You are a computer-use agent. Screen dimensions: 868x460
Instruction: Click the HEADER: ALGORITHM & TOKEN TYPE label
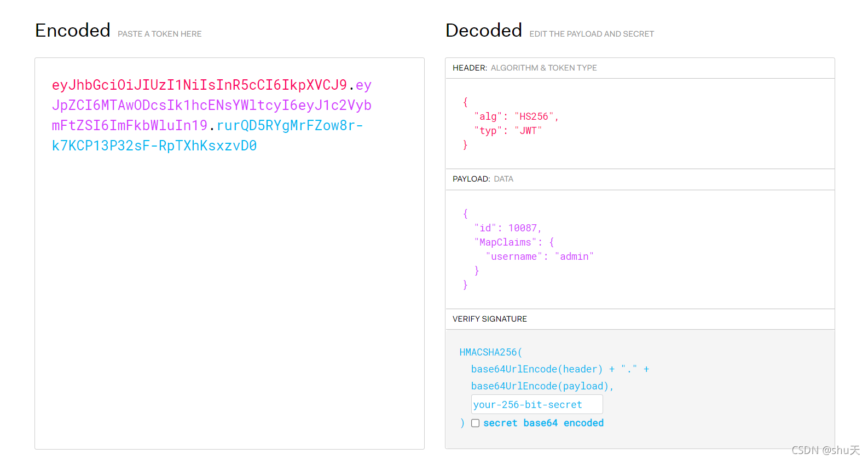tap(524, 68)
